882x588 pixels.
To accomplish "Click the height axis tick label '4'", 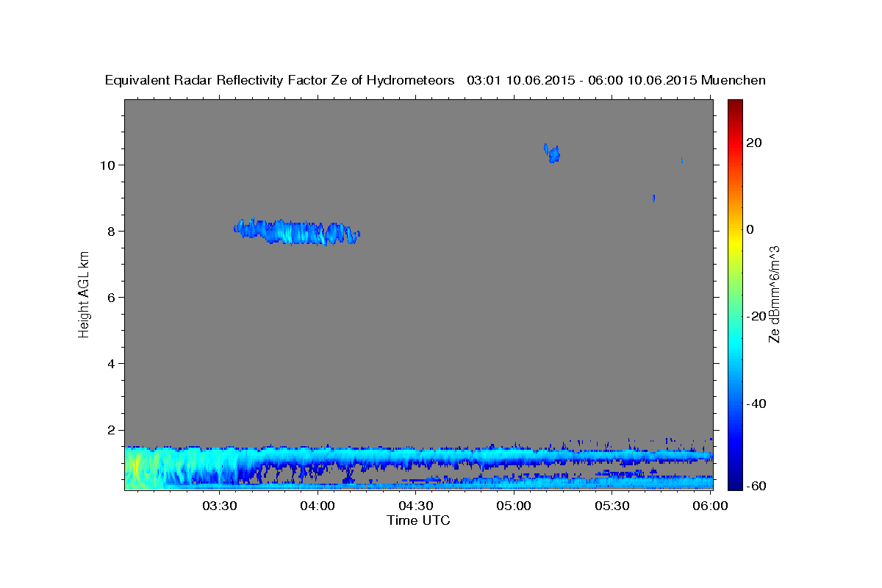I will (x=112, y=364).
